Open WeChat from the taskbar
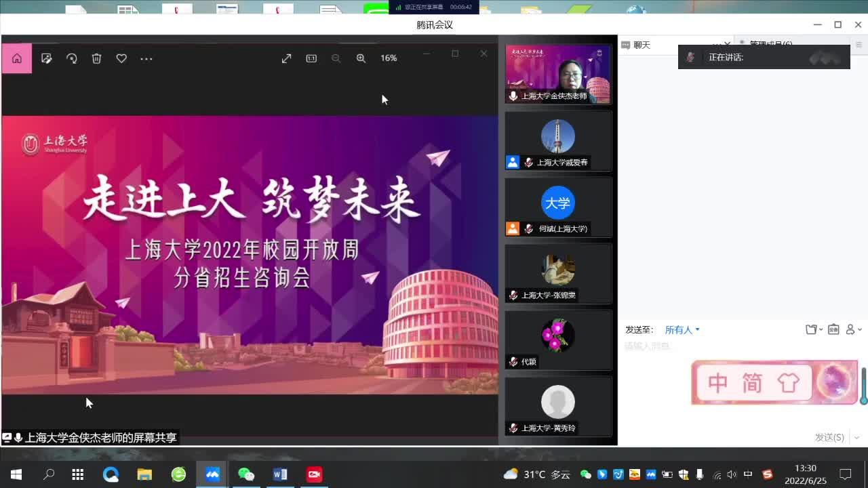This screenshot has width=868, height=488. pyautogui.click(x=246, y=474)
